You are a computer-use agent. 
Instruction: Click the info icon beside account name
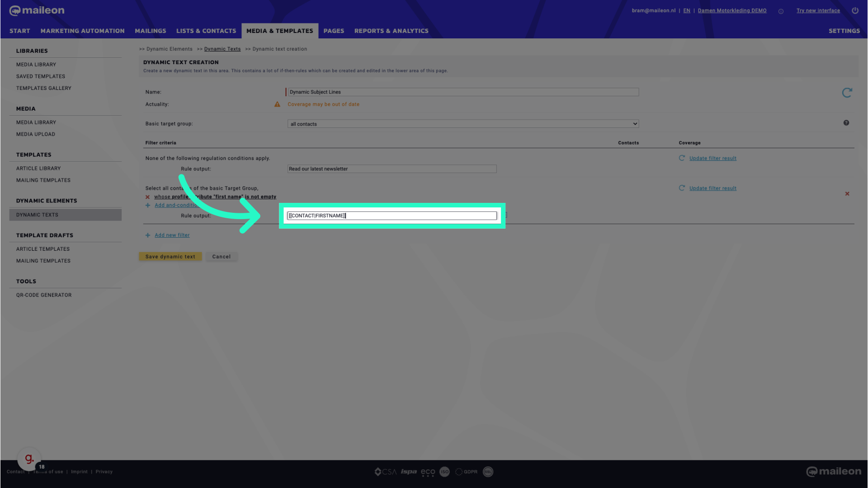781,11
